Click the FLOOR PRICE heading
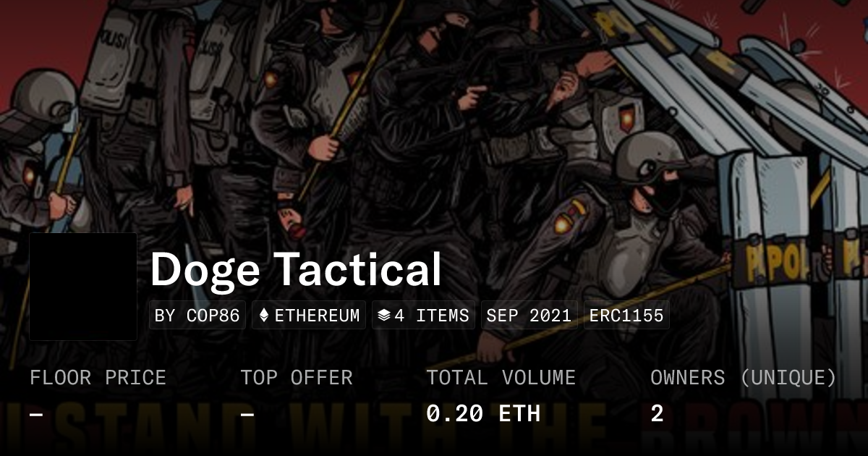The height and width of the screenshot is (456, 868). 98,378
